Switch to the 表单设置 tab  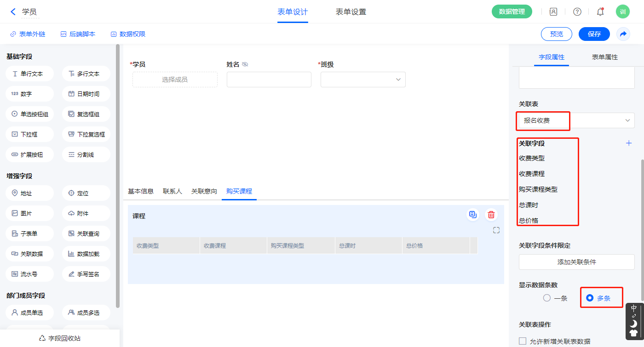pyautogui.click(x=351, y=12)
